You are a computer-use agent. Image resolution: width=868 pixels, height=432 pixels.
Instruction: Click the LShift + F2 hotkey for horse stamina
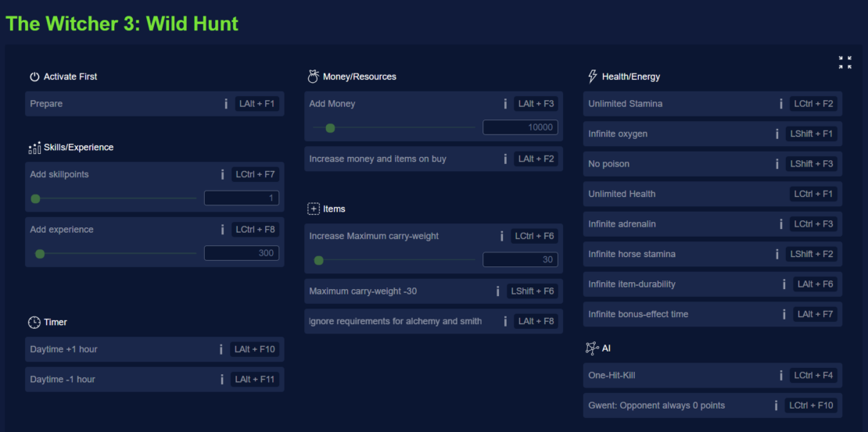pyautogui.click(x=812, y=255)
